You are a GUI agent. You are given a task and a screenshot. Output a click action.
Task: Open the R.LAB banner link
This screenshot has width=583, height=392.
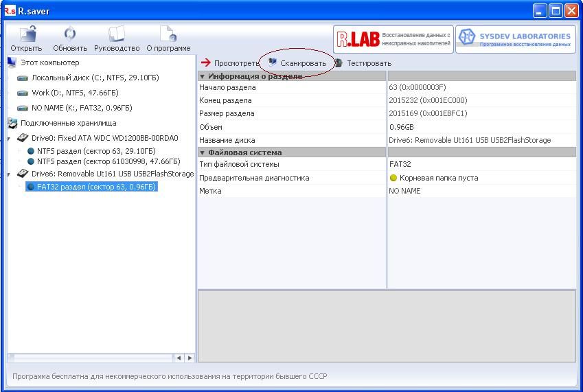click(393, 39)
